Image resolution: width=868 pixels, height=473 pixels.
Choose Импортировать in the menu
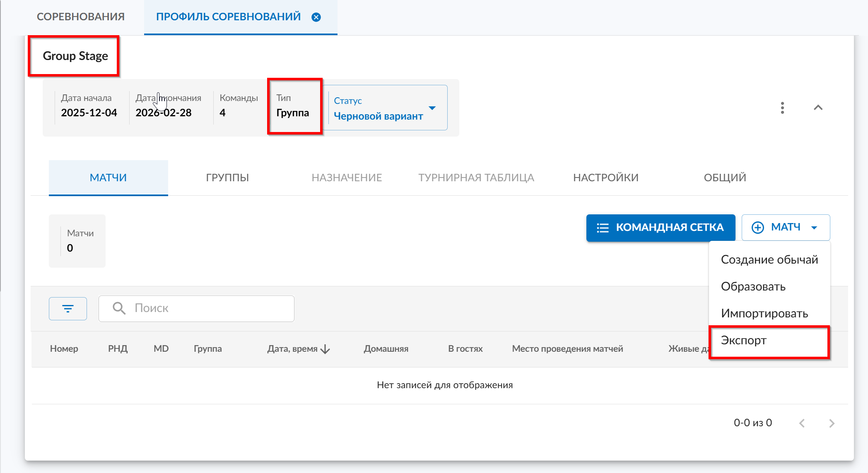[x=764, y=313]
